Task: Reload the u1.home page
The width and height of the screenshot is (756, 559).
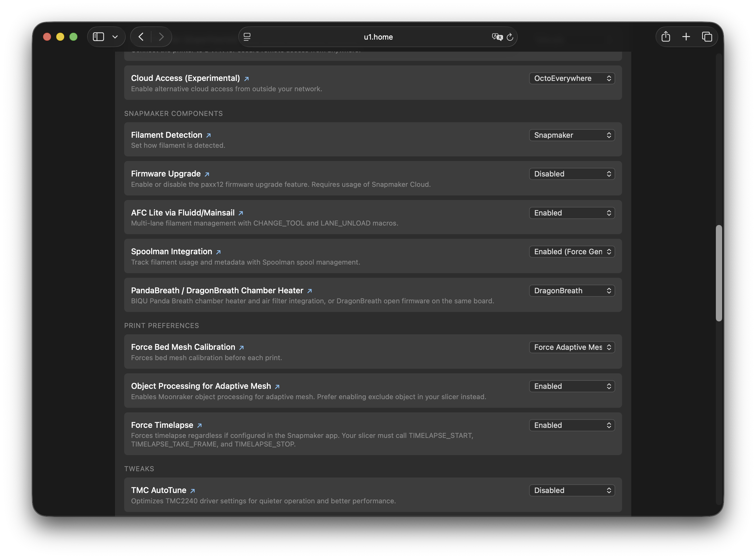Action: click(x=510, y=37)
